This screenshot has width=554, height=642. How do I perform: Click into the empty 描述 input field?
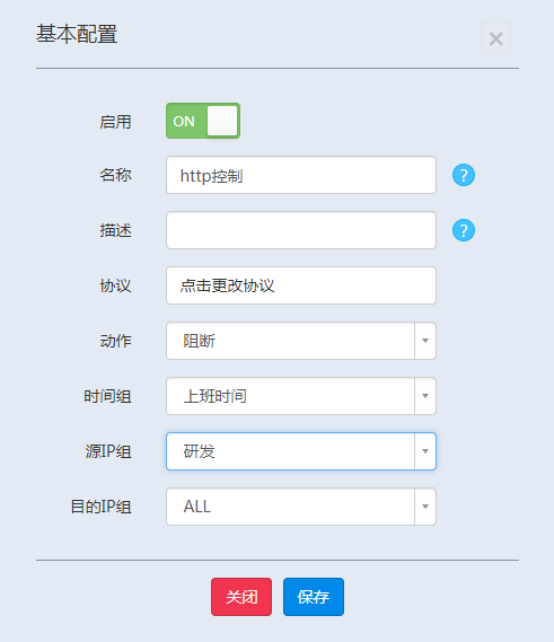[301, 230]
